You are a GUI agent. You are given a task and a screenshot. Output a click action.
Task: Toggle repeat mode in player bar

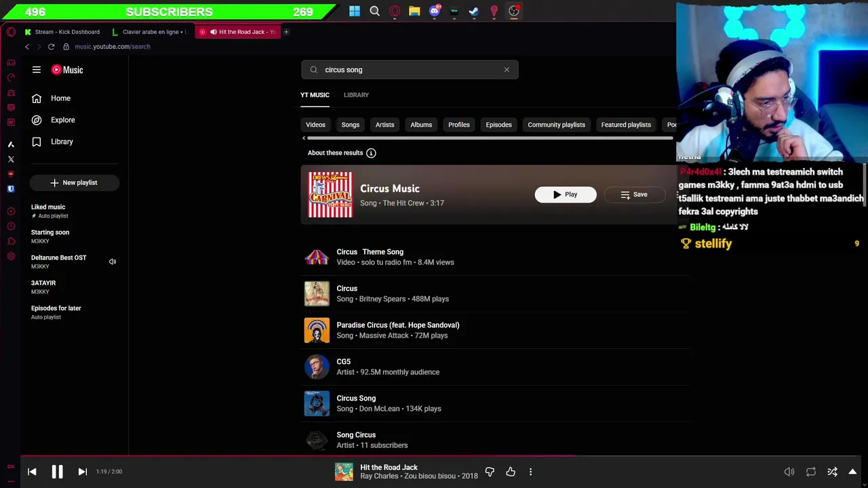pyautogui.click(x=811, y=472)
